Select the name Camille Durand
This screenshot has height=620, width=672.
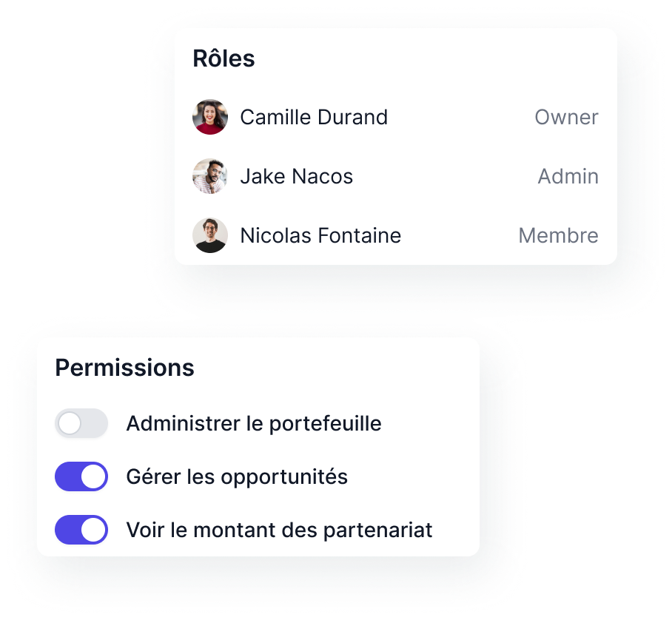314,117
